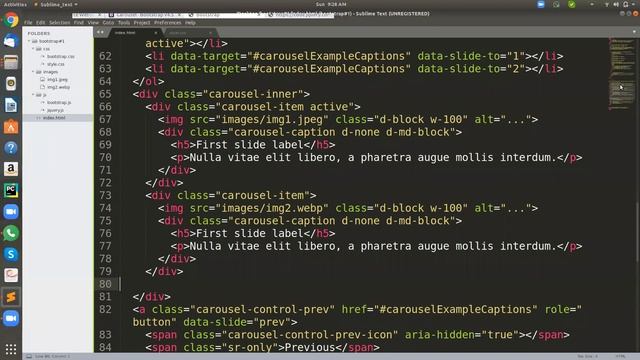The image size is (640, 360).
Task: Click the panel switcher icon in status bar
Action: [x=29, y=356]
